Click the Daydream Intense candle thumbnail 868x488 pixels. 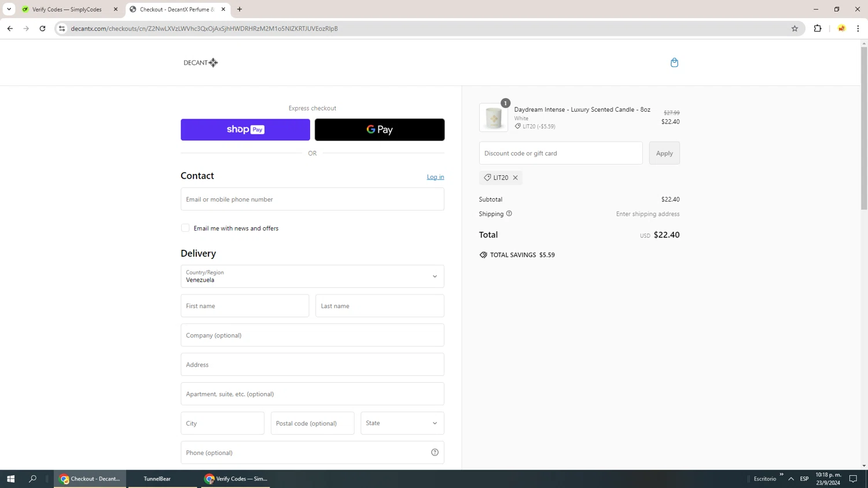click(x=494, y=118)
